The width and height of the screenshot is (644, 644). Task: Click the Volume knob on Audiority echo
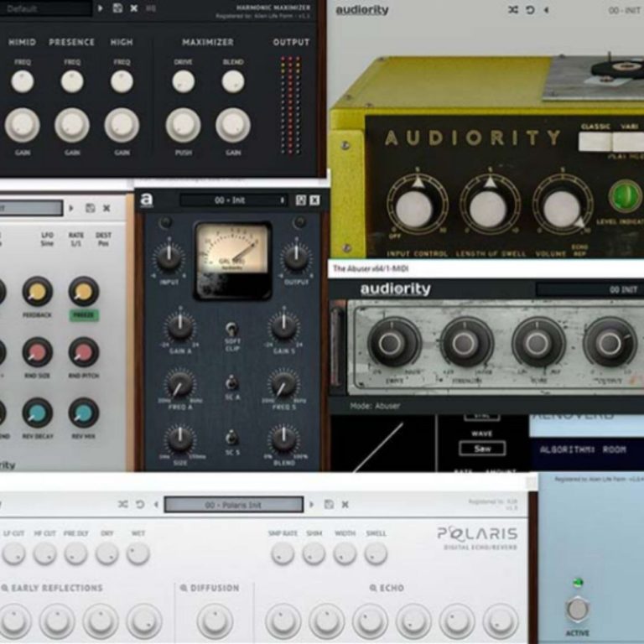(562, 209)
